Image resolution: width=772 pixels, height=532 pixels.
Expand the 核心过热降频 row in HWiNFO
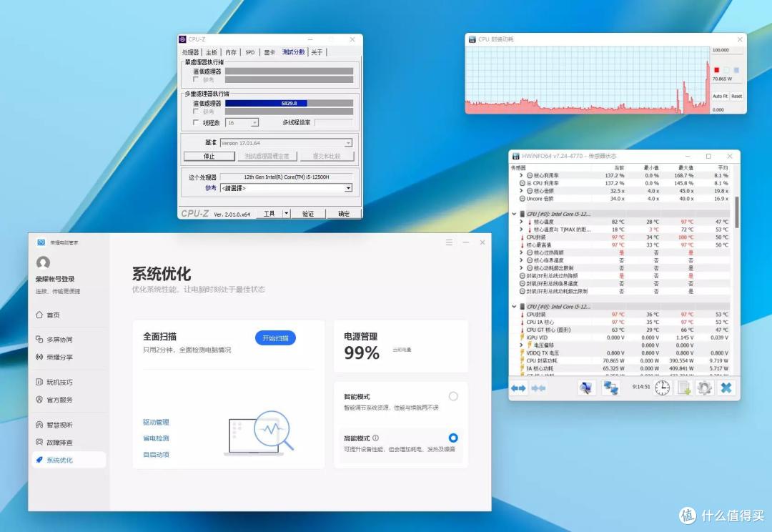[x=521, y=252]
